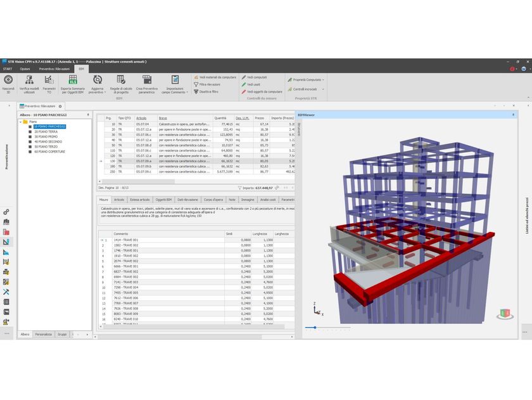
Task: Click Vedi oggetti da computare
Action: pos(262,92)
